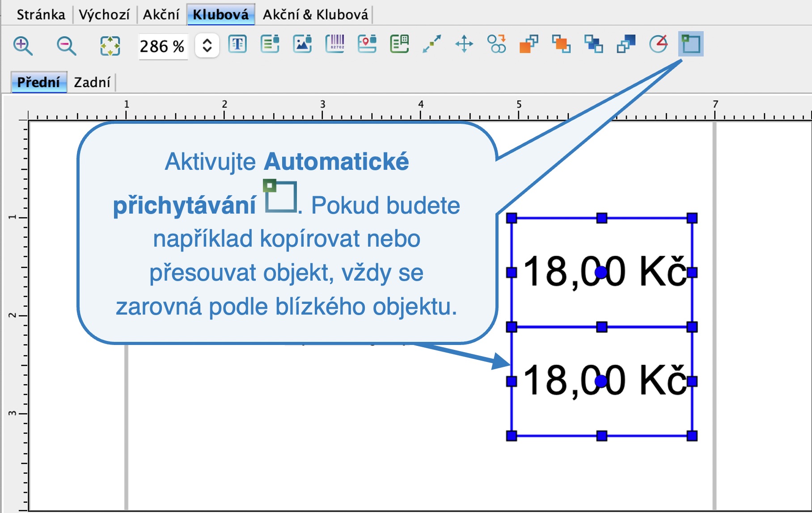Select the diagonal resize arrows tool
812x513 pixels.
pyautogui.click(x=431, y=44)
